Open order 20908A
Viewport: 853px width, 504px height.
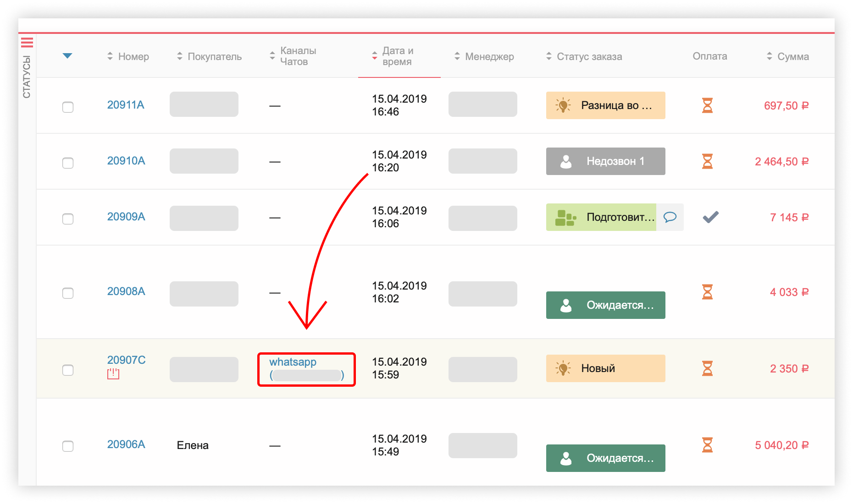[126, 291]
